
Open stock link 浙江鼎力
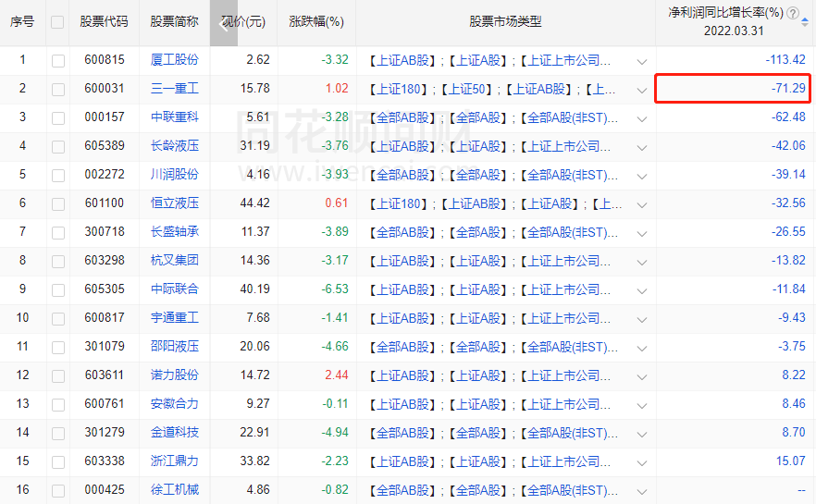[174, 461]
